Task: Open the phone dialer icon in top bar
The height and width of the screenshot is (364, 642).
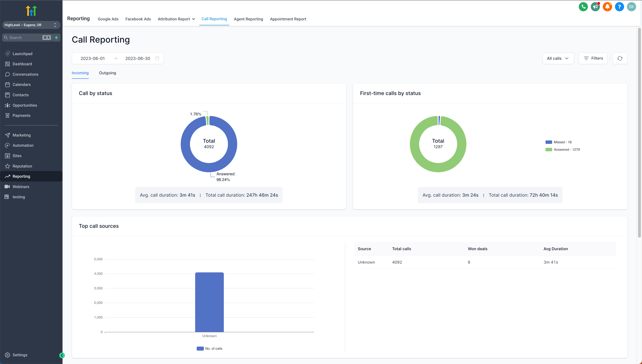Action: (x=583, y=7)
